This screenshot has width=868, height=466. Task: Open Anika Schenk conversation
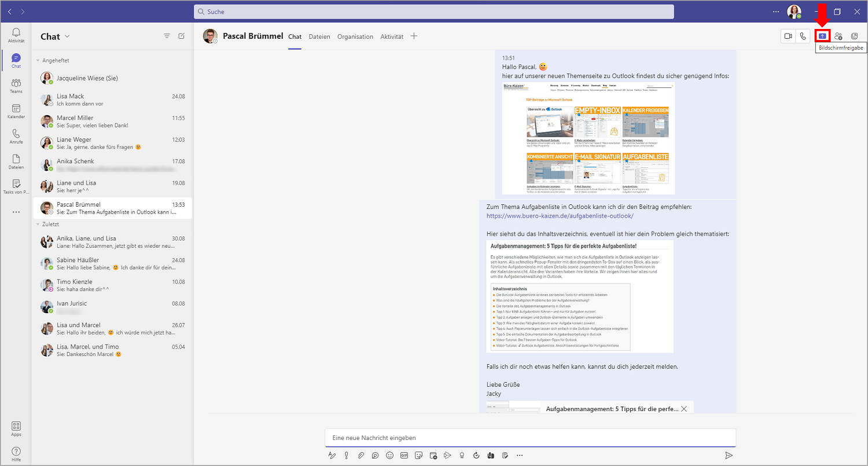point(112,165)
